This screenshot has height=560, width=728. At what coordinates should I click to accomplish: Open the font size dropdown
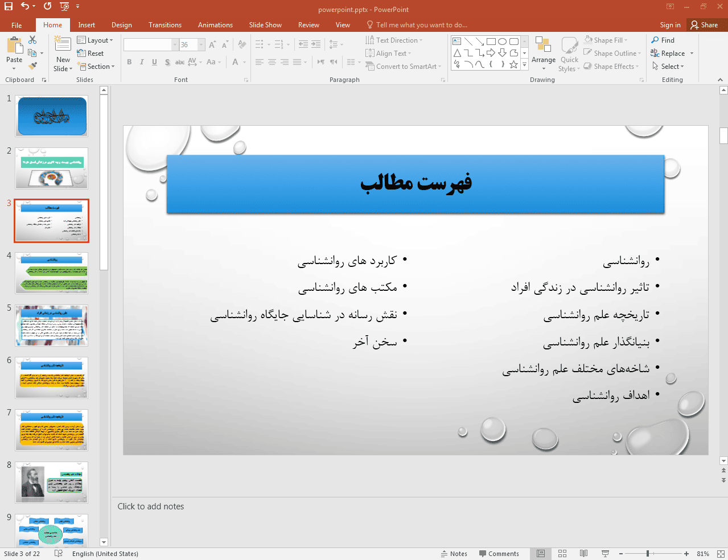(x=201, y=44)
